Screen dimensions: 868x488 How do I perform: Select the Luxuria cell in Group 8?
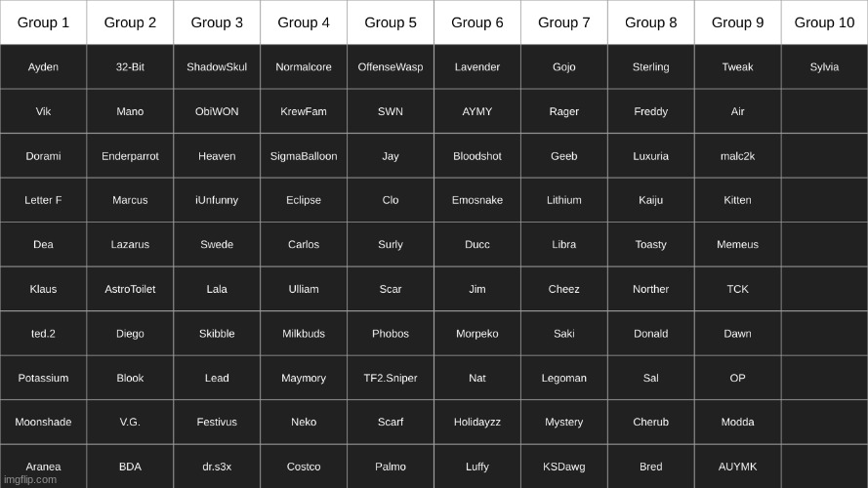tap(651, 156)
